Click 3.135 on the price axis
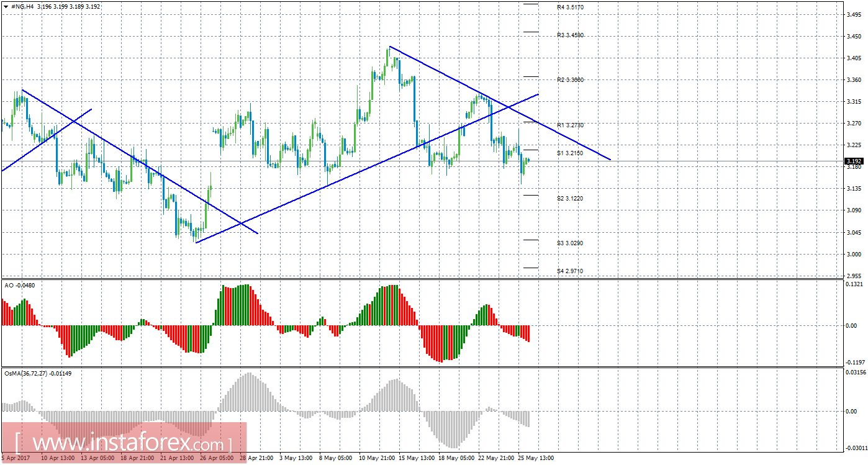The image size is (868, 465). pyautogui.click(x=853, y=189)
